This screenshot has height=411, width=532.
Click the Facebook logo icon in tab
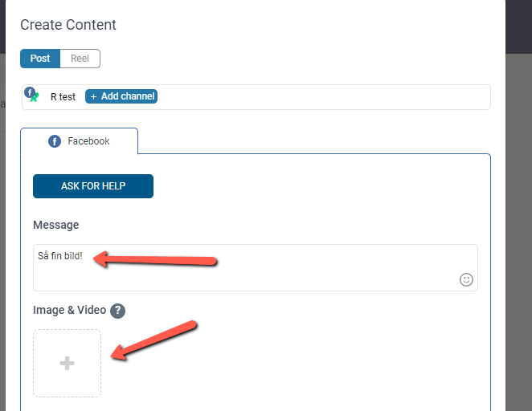(x=55, y=141)
